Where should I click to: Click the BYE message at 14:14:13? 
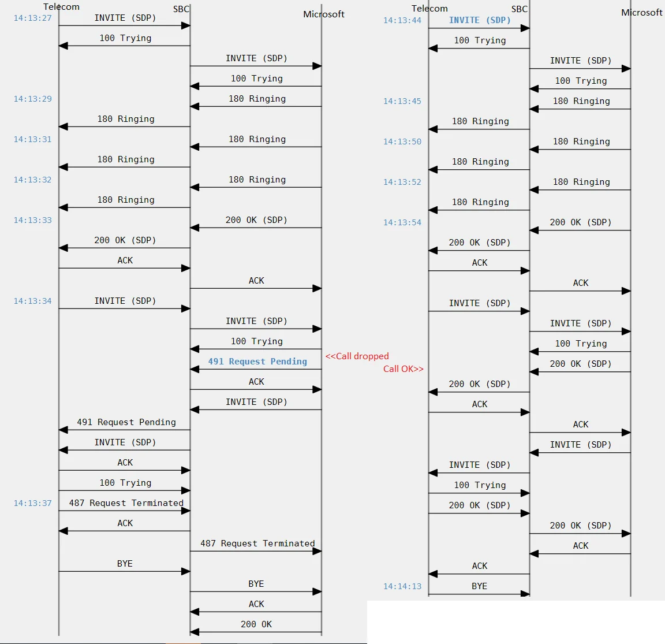[478, 586]
